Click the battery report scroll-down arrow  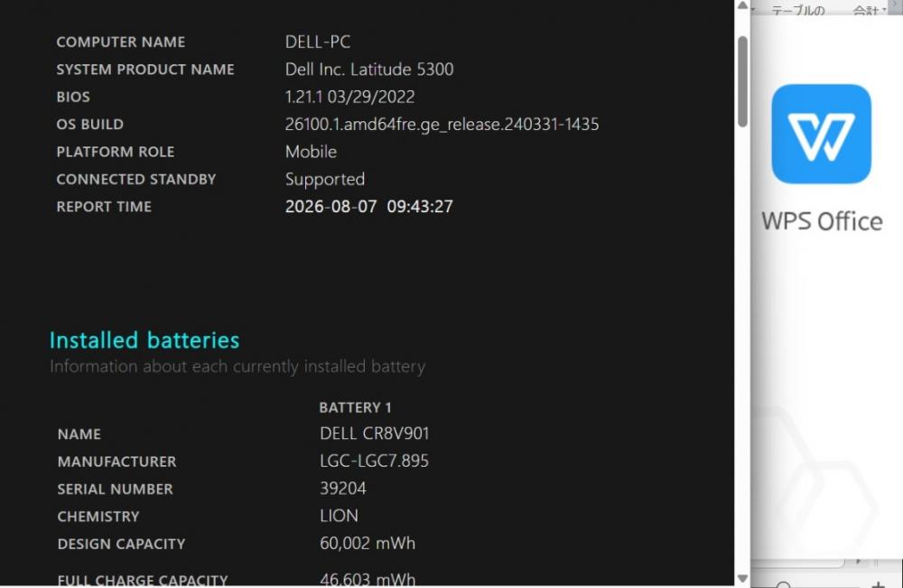[742, 579]
